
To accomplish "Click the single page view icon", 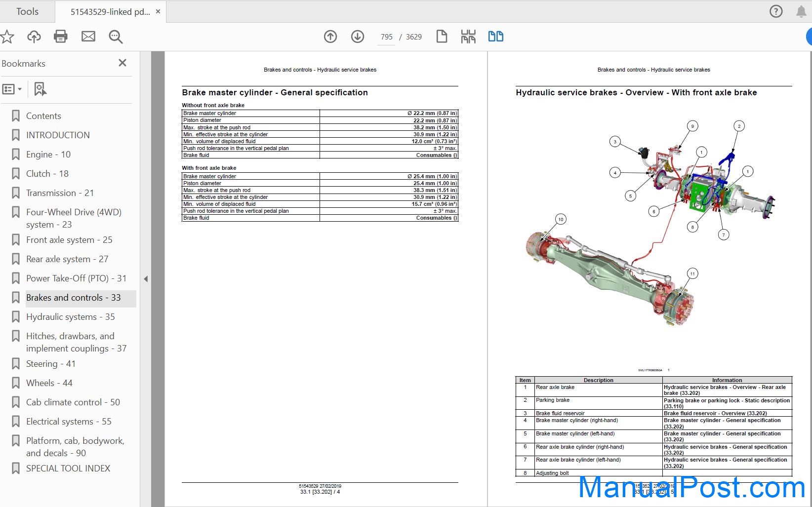I will [x=442, y=37].
